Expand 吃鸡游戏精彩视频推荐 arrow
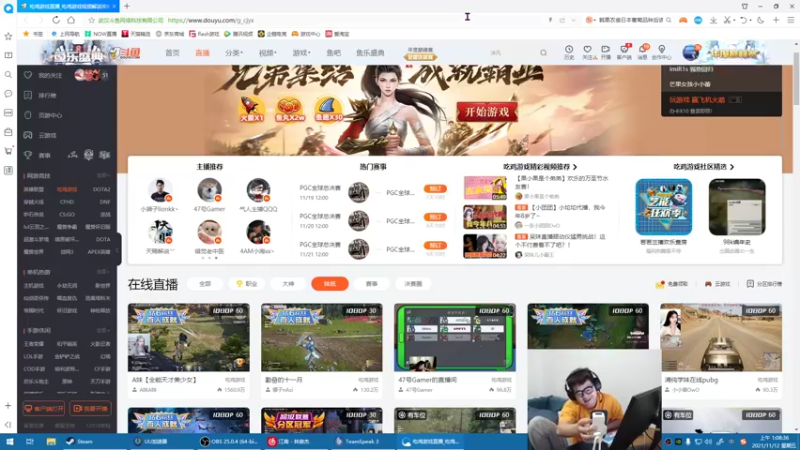 point(575,167)
